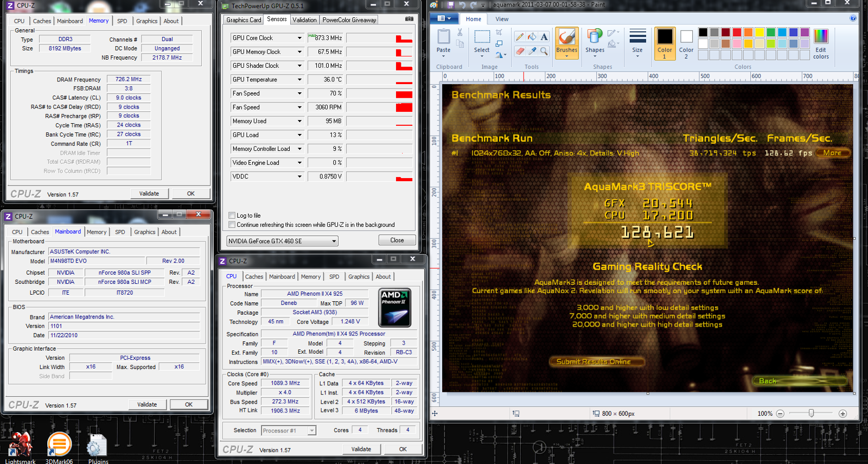The height and width of the screenshot is (464, 868).
Task: Open Edit colors dialog
Action: [821, 43]
